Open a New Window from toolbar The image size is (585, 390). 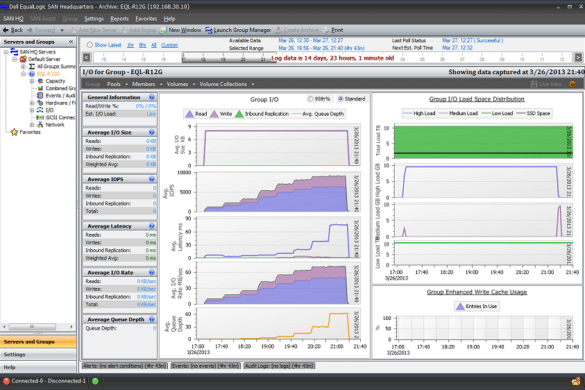(x=181, y=30)
